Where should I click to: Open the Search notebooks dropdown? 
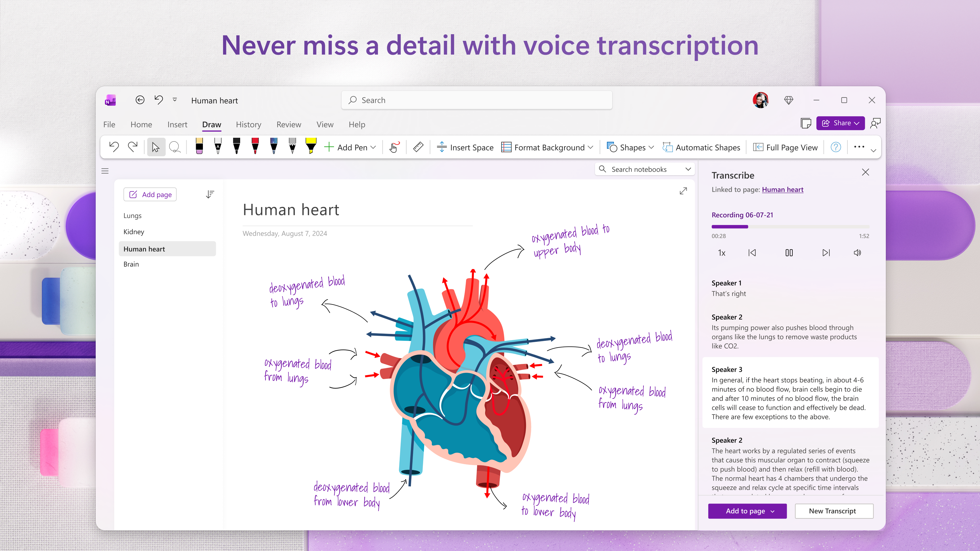pyautogui.click(x=688, y=169)
